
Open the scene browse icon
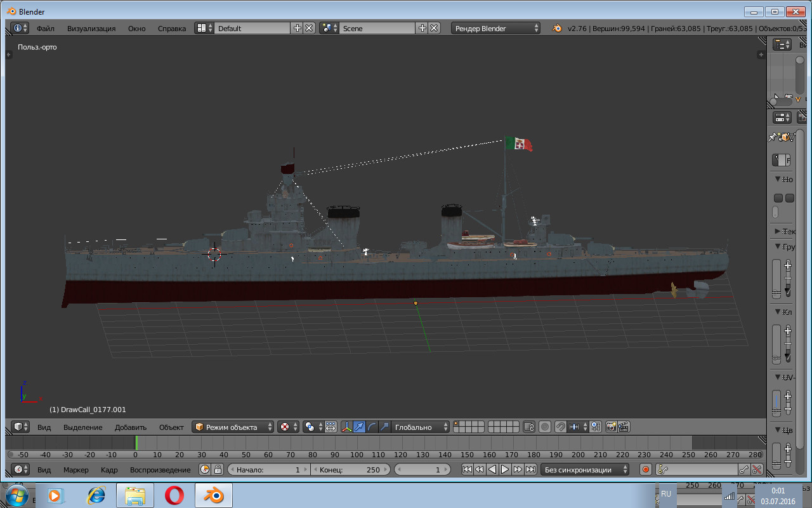click(x=329, y=28)
